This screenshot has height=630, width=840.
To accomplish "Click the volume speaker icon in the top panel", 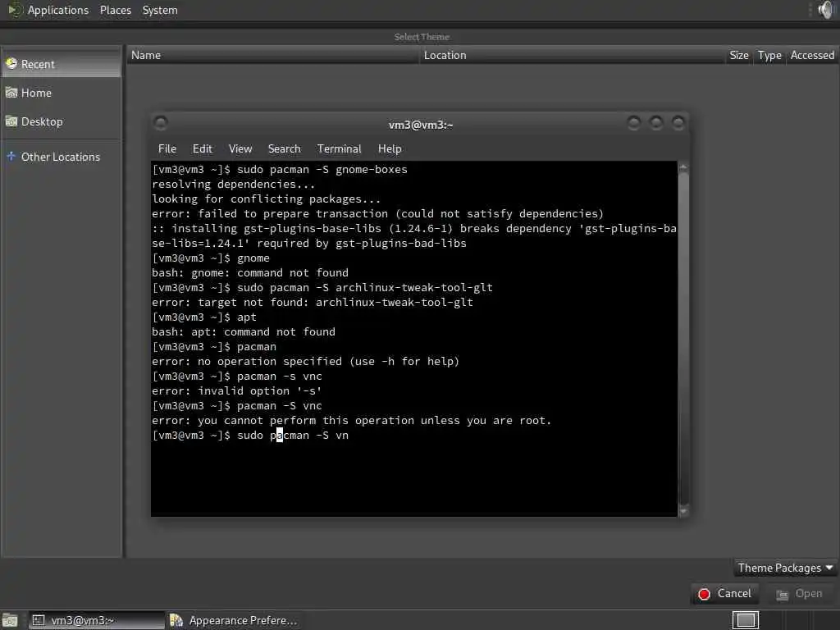I will (x=825, y=10).
